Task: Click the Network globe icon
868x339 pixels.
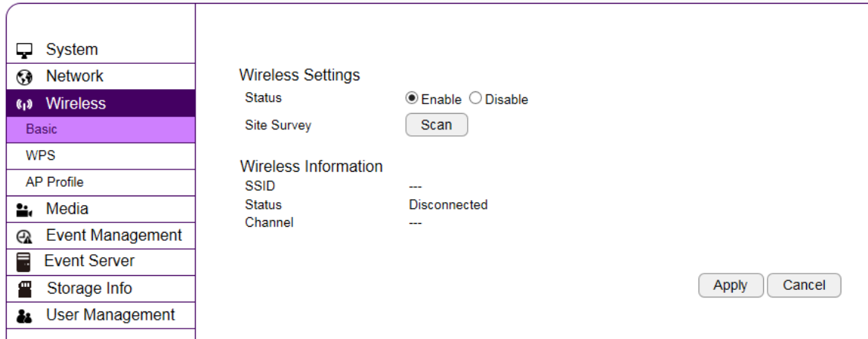Action: (25, 77)
